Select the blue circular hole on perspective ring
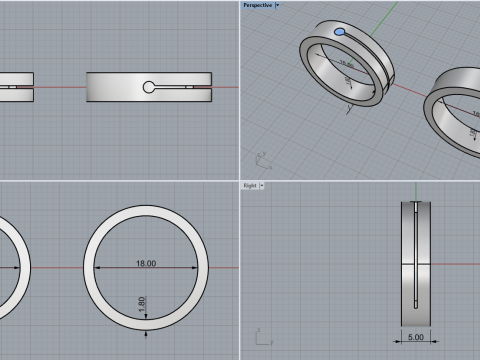480x360 pixels. tap(339, 32)
